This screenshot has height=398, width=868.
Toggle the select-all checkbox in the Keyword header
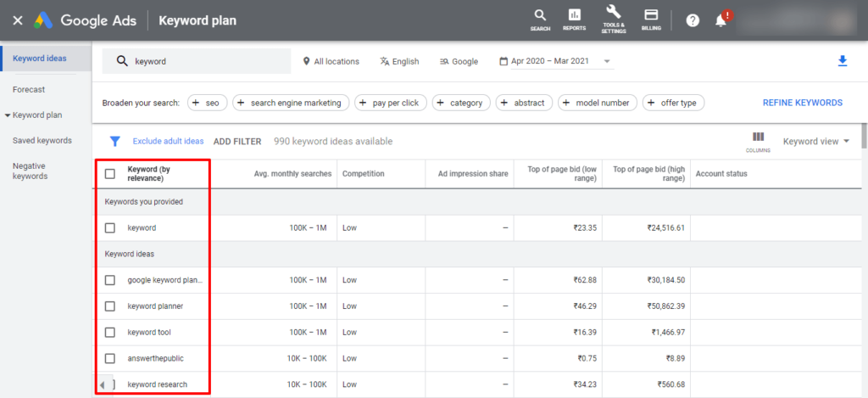110,173
